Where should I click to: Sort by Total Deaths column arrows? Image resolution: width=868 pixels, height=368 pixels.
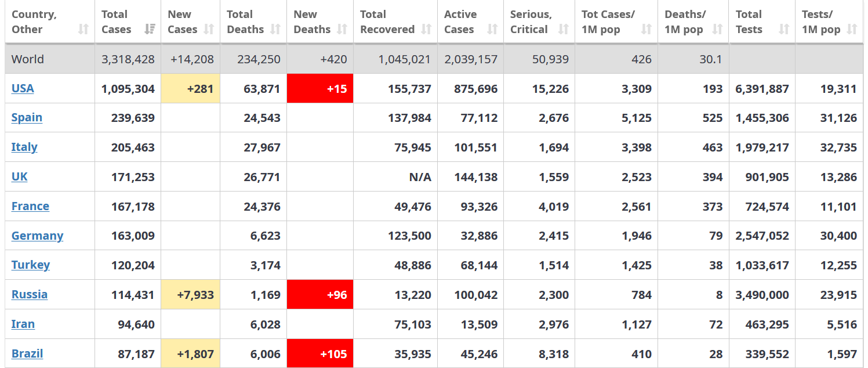275,30
